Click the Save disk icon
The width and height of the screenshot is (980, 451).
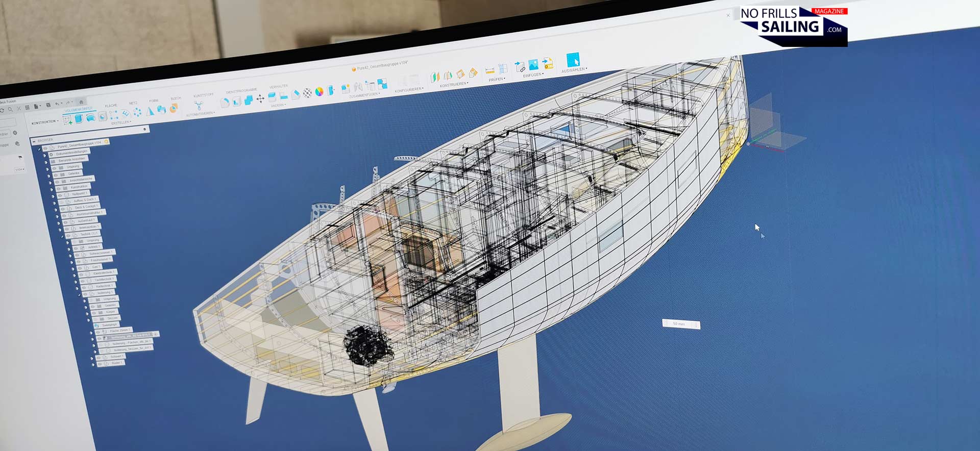[x=48, y=105]
